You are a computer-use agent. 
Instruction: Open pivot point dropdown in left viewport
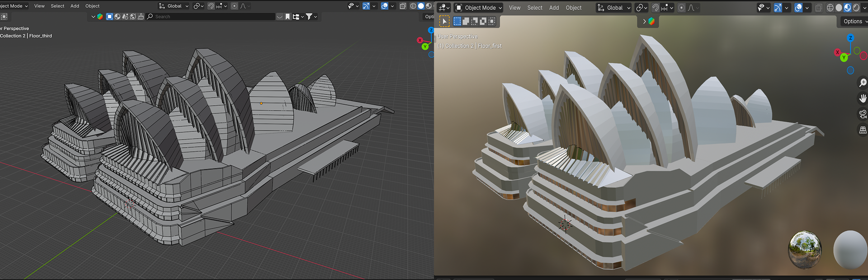point(198,6)
